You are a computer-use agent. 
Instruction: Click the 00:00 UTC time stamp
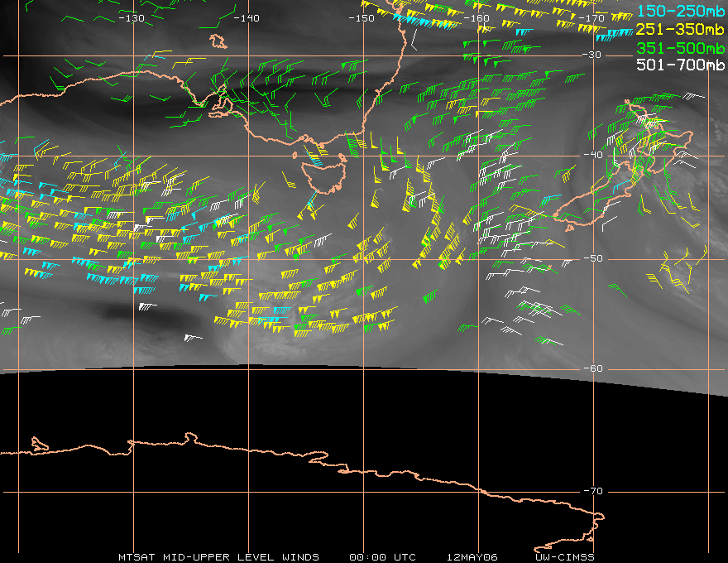[x=382, y=557]
